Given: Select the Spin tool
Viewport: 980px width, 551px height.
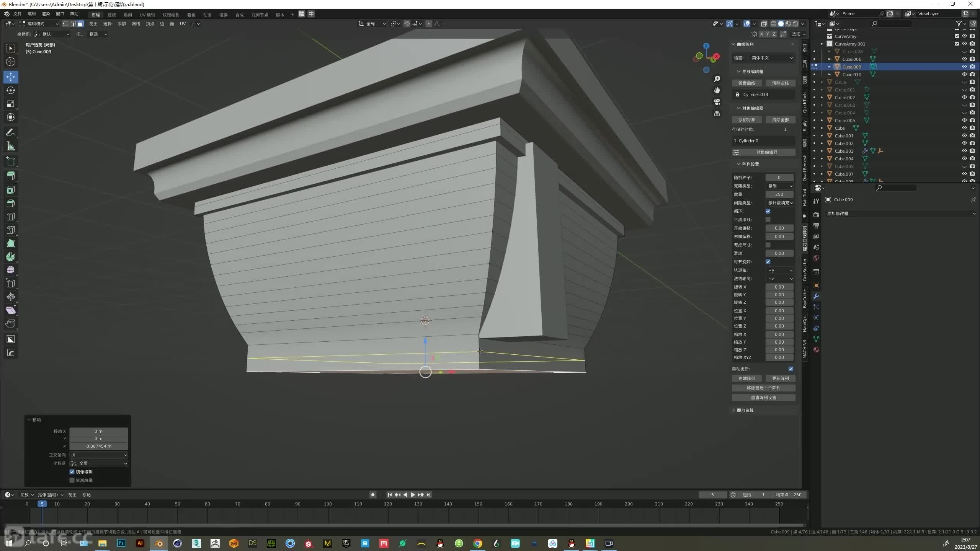Looking at the screenshot, I should pos(11,257).
